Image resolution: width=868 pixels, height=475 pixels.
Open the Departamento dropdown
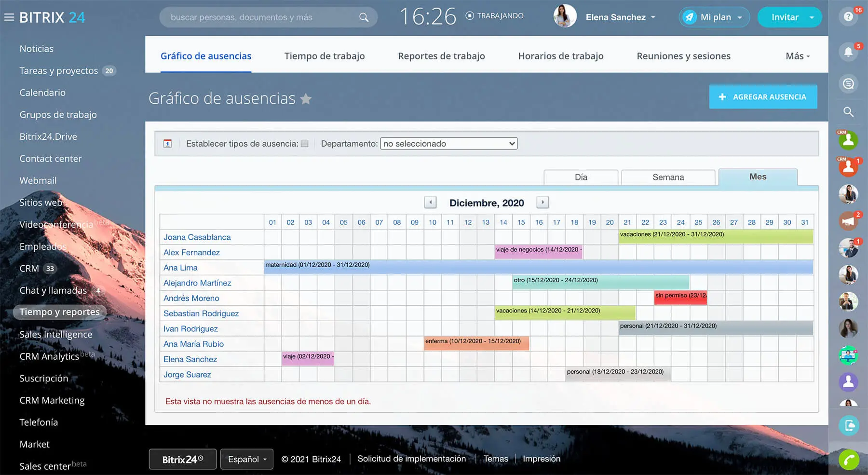[x=448, y=144]
